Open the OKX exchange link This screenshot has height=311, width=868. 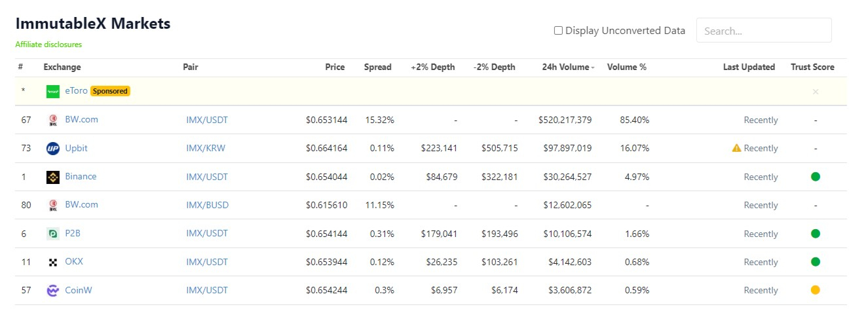[x=74, y=261]
